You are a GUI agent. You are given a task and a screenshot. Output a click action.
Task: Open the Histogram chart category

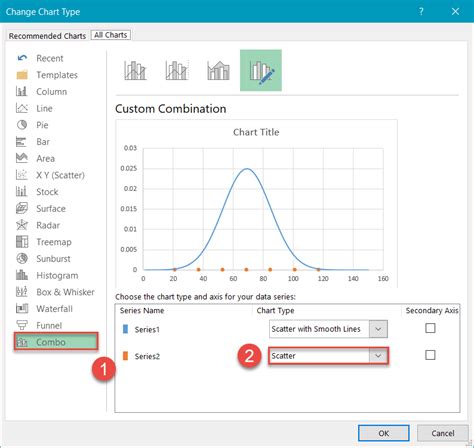(x=56, y=275)
